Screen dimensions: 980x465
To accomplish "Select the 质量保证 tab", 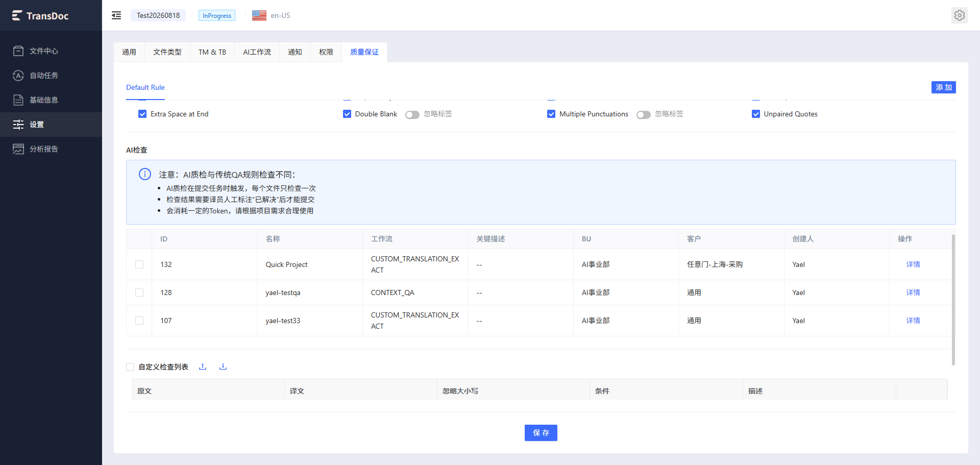I will 364,52.
